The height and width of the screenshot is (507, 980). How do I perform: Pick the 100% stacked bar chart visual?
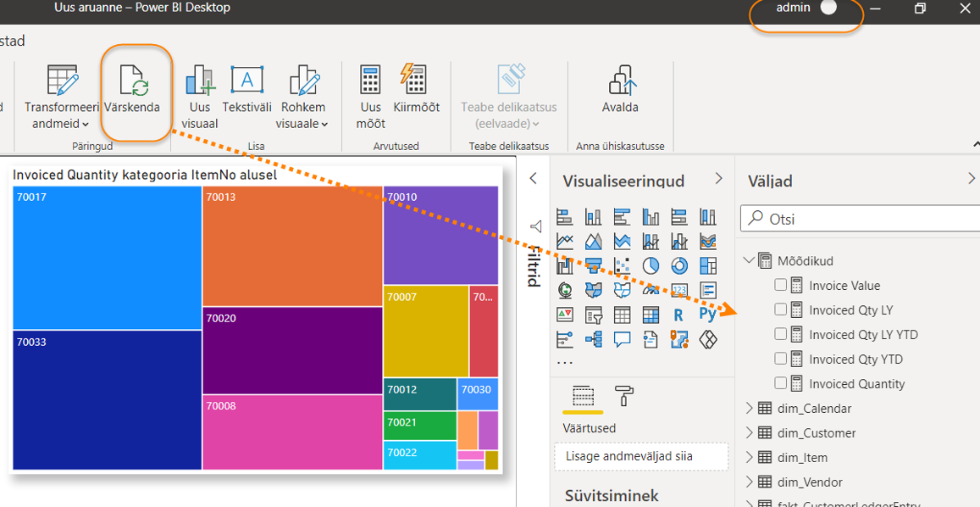(679, 217)
